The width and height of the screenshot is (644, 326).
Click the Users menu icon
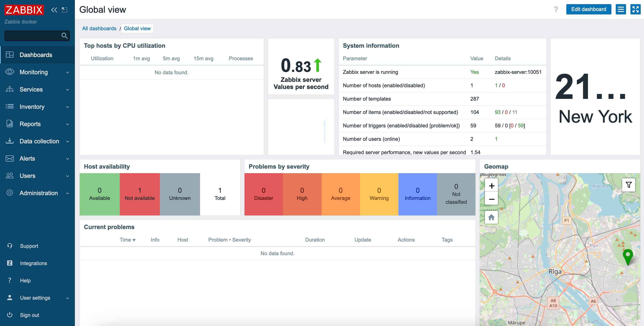(9, 176)
